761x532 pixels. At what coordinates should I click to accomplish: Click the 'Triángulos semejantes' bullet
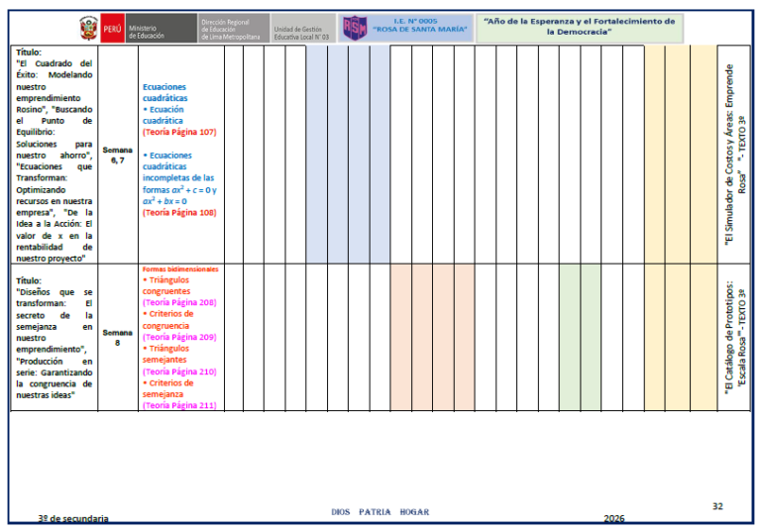tap(165, 354)
